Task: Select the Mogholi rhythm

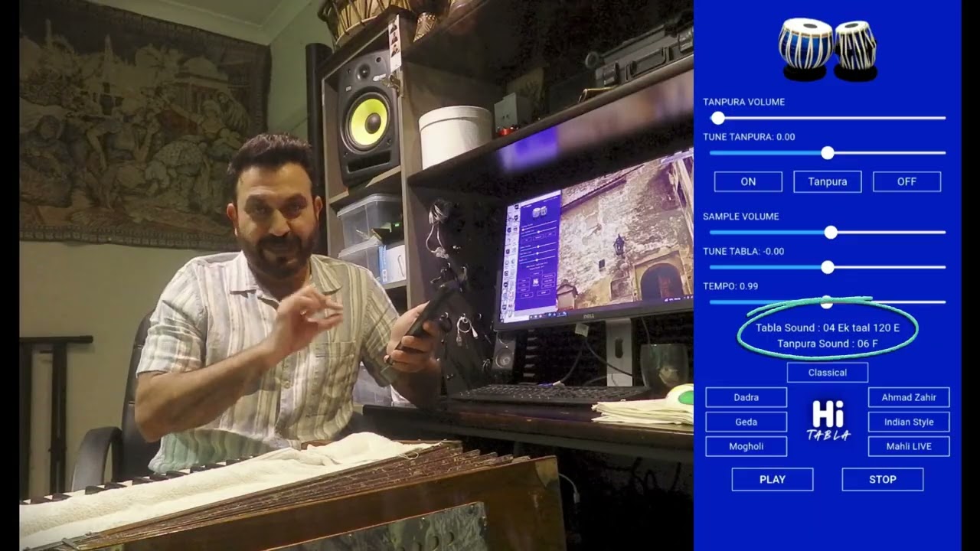Action: [746, 446]
